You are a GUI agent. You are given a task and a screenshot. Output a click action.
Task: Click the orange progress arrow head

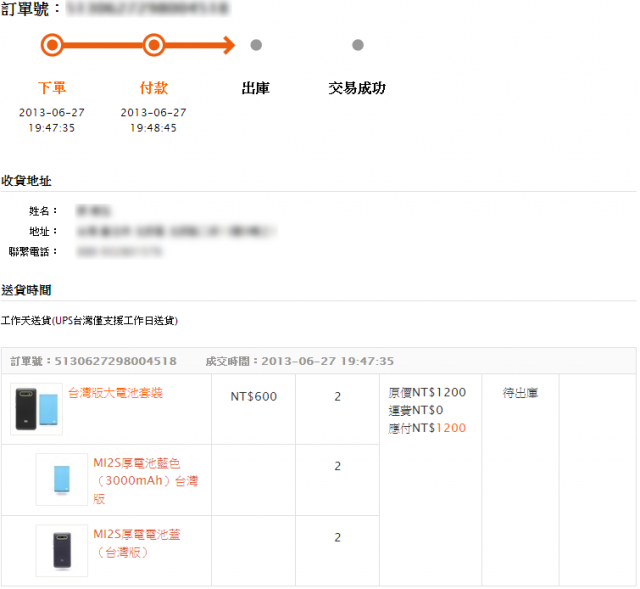click(x=229, y=45)
